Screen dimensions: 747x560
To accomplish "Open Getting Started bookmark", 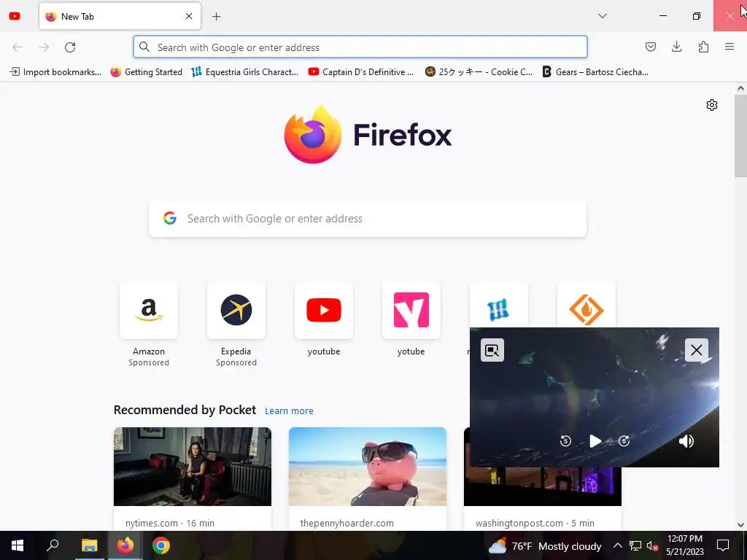I will [146, 72].
